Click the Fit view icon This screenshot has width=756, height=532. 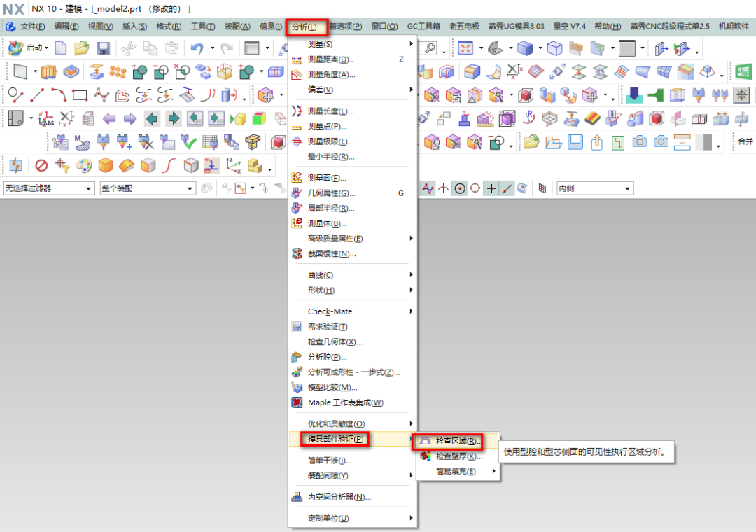pyautogui.click(x=465, y=48)
